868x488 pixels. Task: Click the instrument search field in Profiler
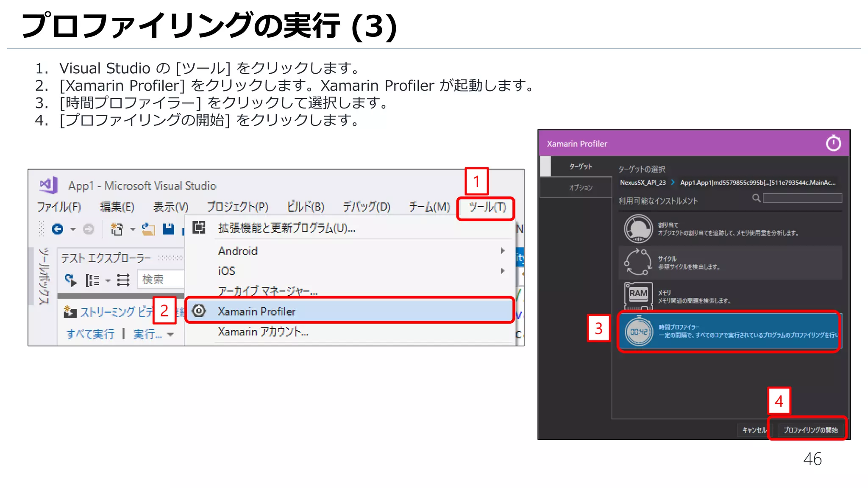click(802, 198)
